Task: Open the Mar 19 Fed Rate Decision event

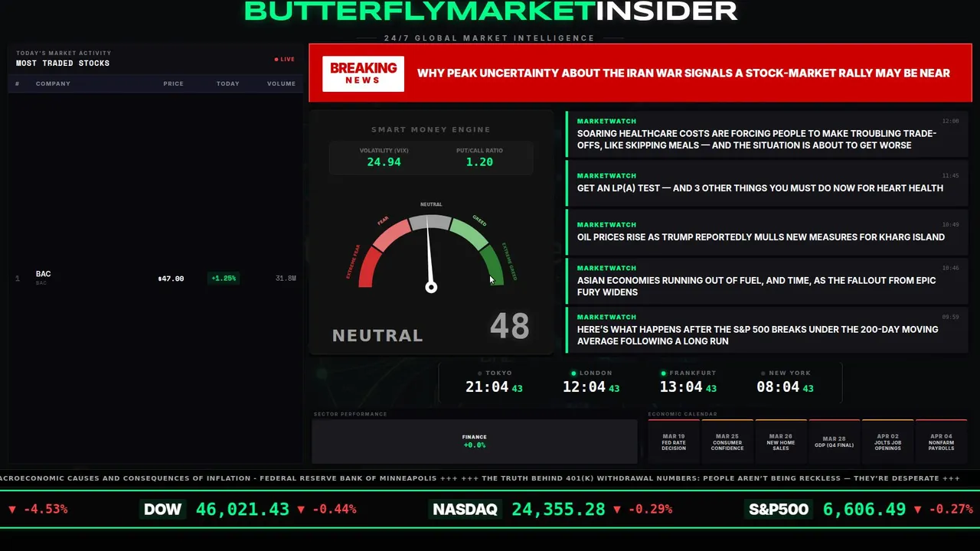Action: [674, 442]
